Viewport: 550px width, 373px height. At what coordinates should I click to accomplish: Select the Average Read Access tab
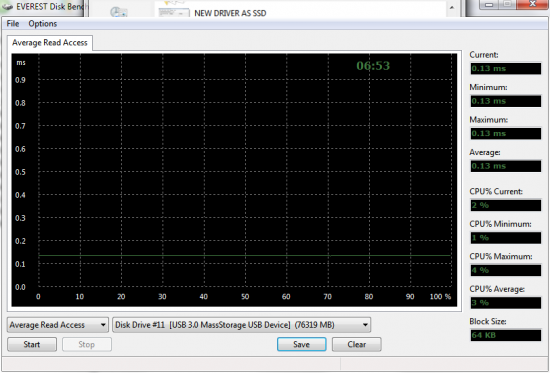click(x=50, y=43)
